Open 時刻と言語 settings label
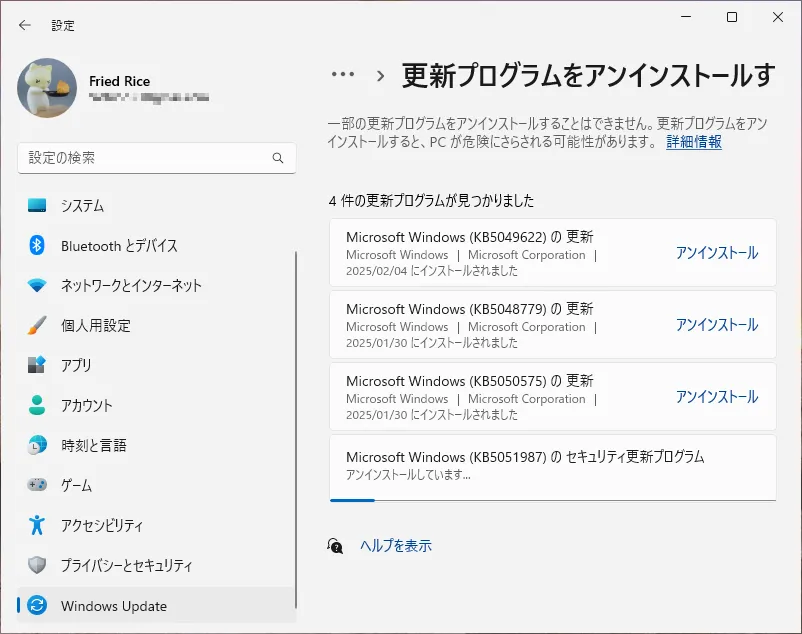802x634 pixels. pos(94,445)
